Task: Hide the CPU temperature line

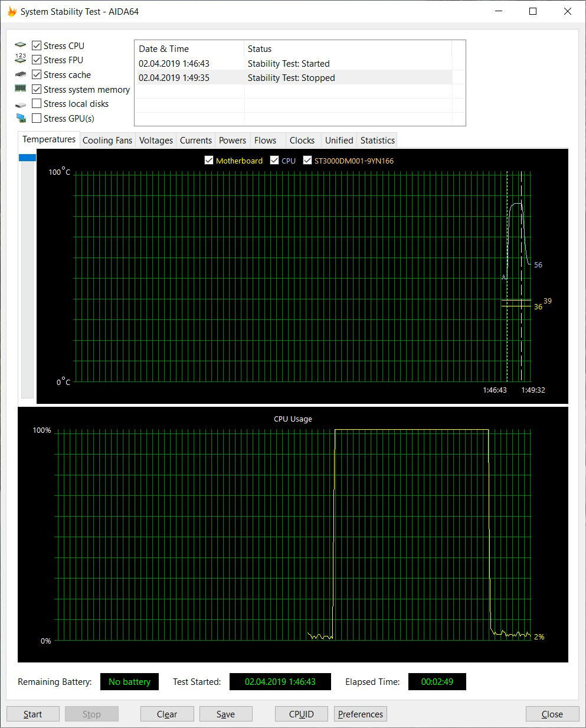Action: [x=274, y=160]
